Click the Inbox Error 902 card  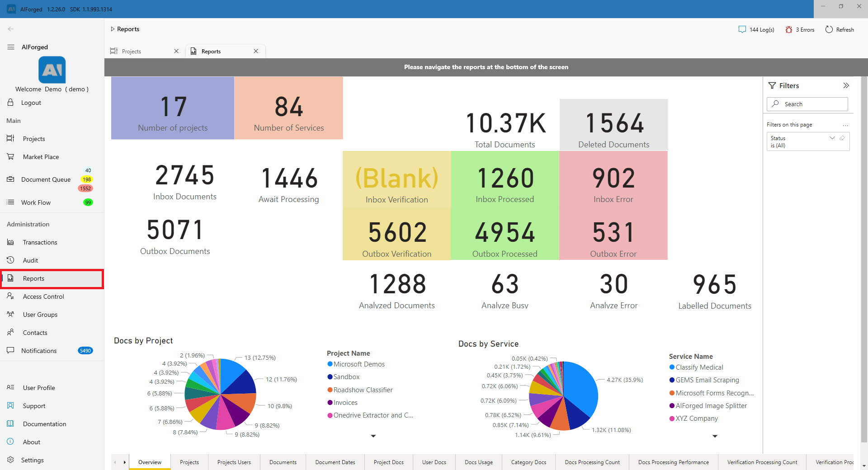click(613, 179)
